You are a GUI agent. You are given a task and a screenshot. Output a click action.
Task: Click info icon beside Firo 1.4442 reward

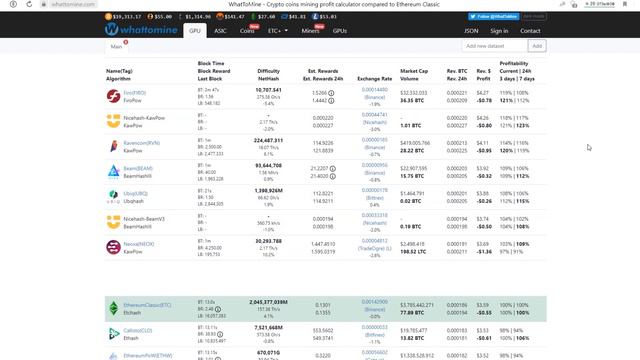tap(331, 100)
